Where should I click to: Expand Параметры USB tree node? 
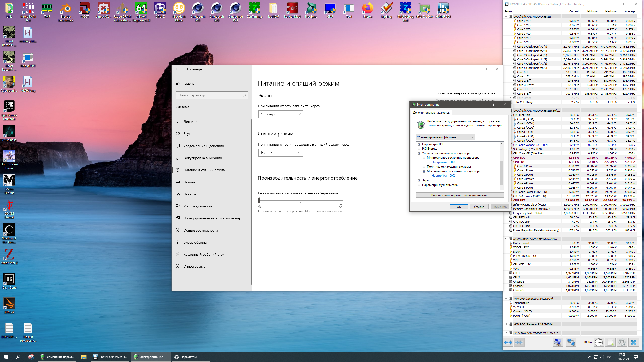[419, 144]
